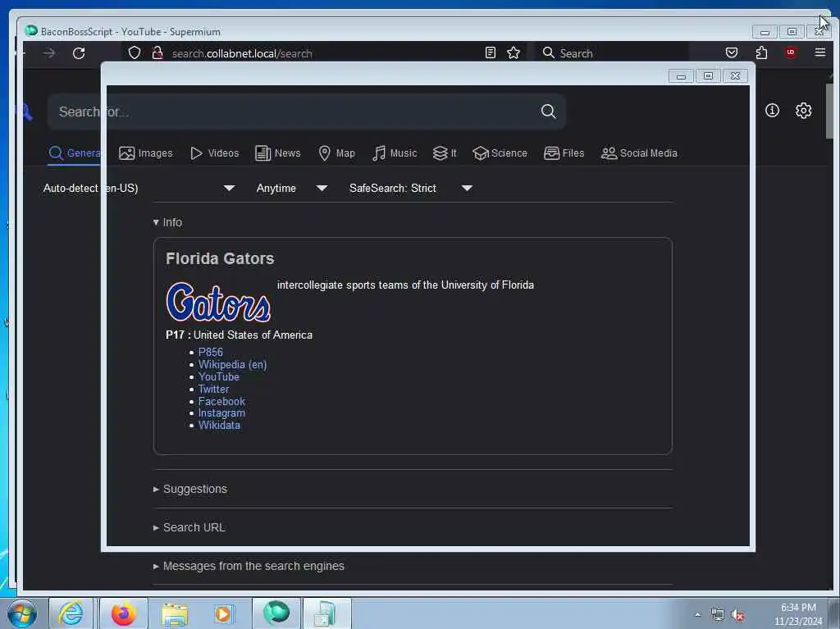Viewport: 840px width, 629px height.
Task: Show hidden system tray icons arrow
Action: coord(697,614)
